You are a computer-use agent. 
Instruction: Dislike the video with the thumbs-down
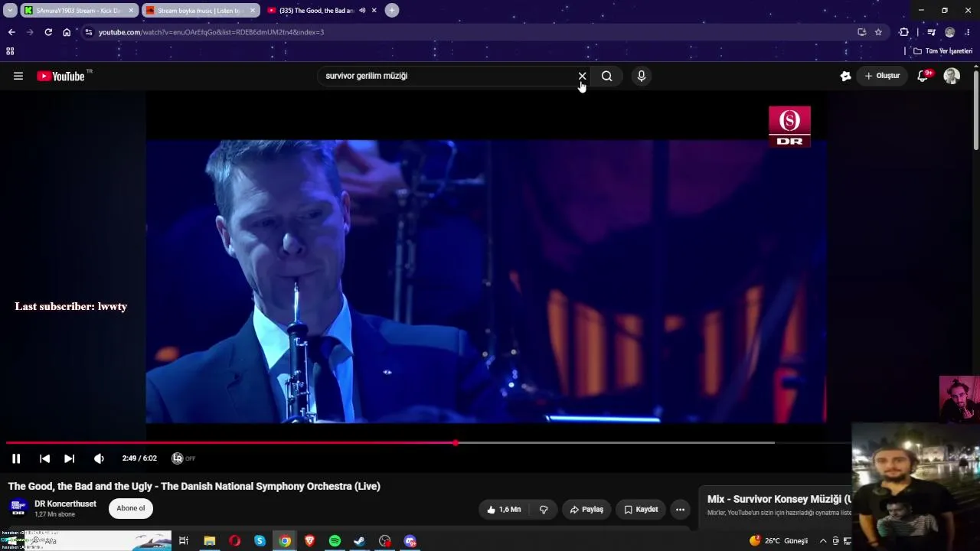tap(544, 509)
